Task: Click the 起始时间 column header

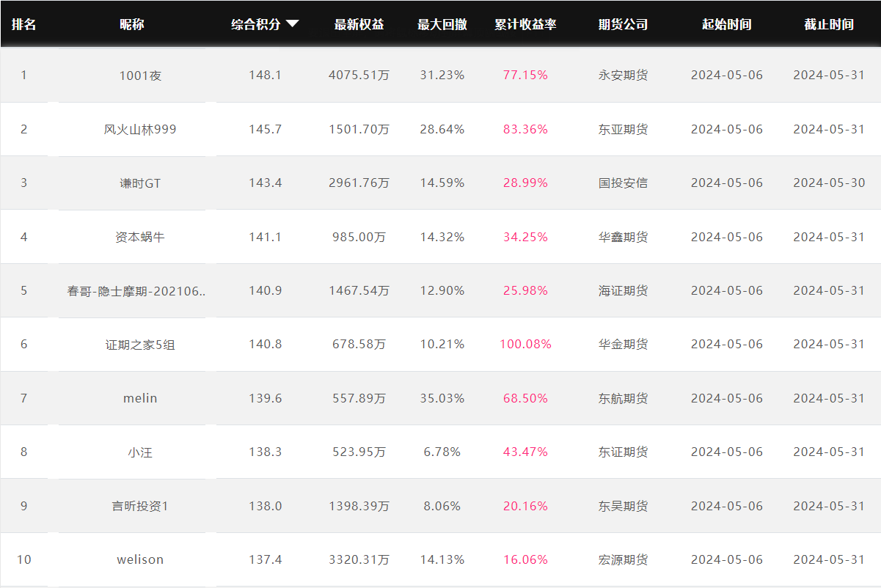Action: click(x=726, y=24)
